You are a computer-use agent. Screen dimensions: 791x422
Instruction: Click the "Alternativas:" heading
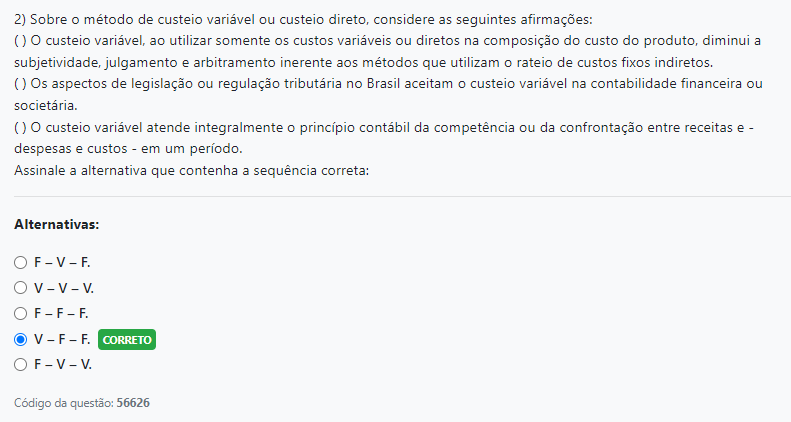point(56,225)
